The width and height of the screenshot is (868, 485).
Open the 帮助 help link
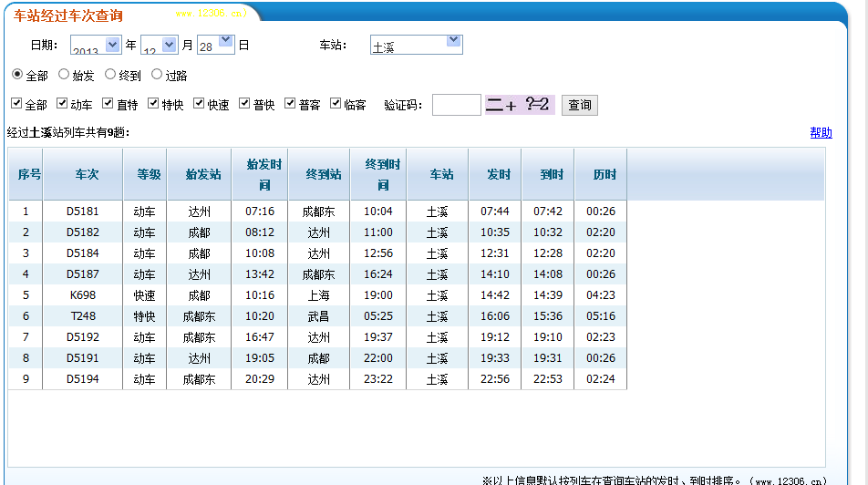pos(821,132)
